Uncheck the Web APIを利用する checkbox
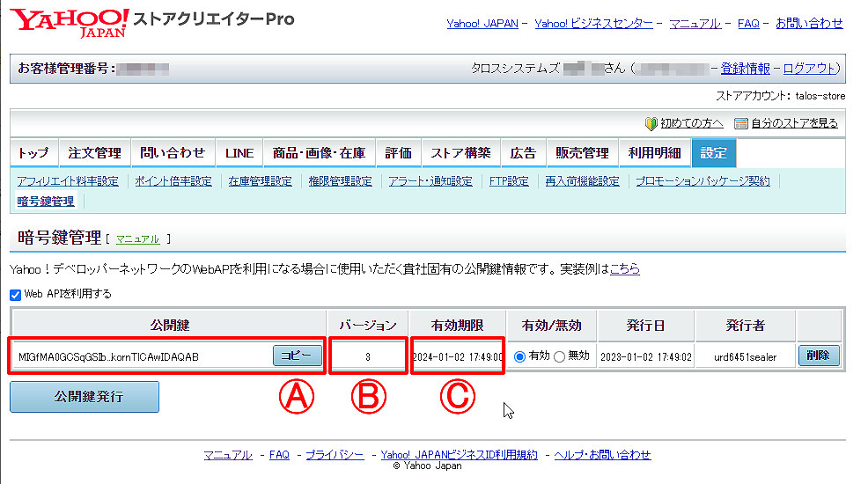Viewport: 868px width, 484px height. tap(16, 295)
